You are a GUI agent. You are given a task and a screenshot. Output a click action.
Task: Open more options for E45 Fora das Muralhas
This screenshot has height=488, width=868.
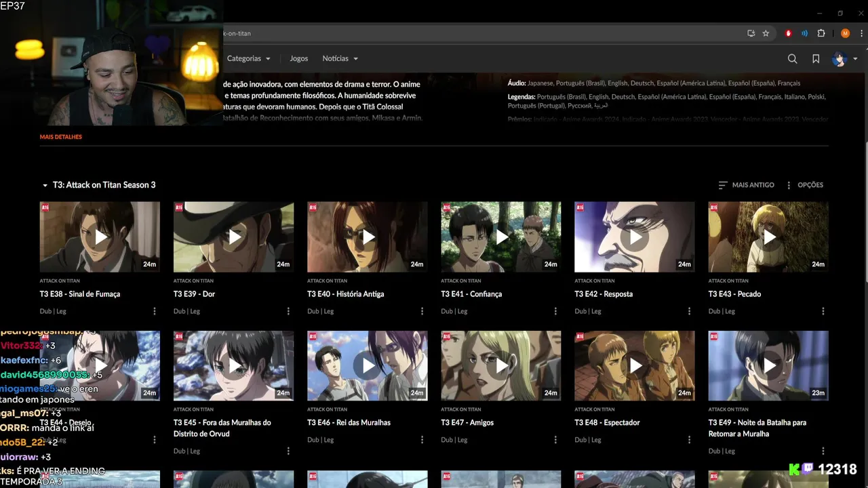288,451
